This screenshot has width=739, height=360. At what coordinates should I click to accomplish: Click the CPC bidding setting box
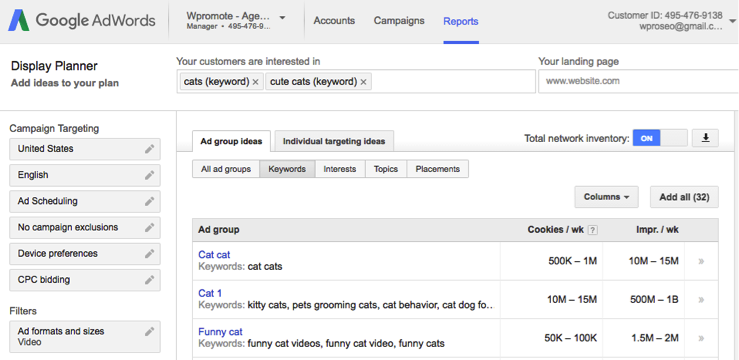tap(85, 280)
